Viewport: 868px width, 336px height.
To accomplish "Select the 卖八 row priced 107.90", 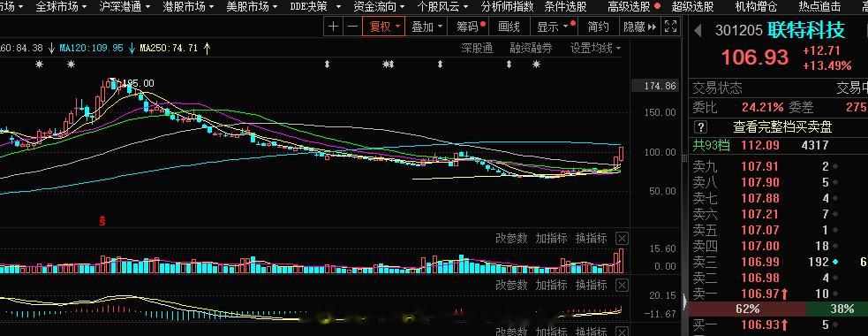I will click(778, 182).
